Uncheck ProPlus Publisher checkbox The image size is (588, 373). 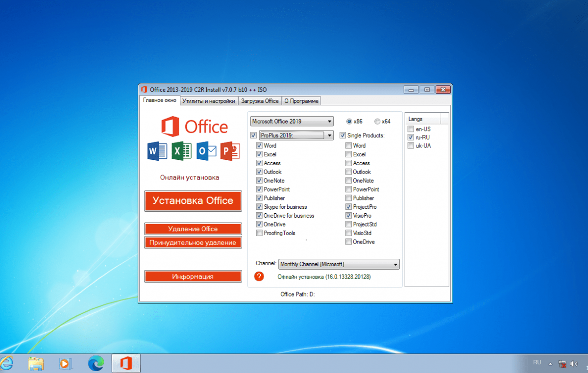259,198
